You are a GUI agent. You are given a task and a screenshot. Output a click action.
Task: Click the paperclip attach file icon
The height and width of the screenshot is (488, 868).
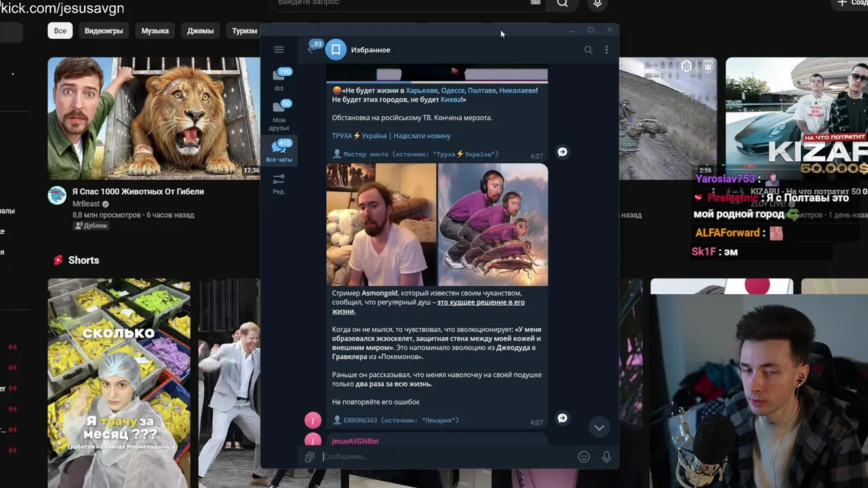(x=309, y=457)
